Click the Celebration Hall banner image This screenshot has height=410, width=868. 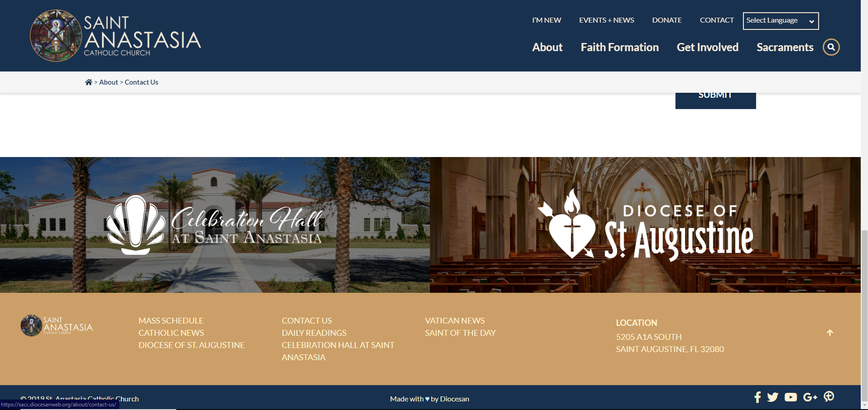click(215, 225)
